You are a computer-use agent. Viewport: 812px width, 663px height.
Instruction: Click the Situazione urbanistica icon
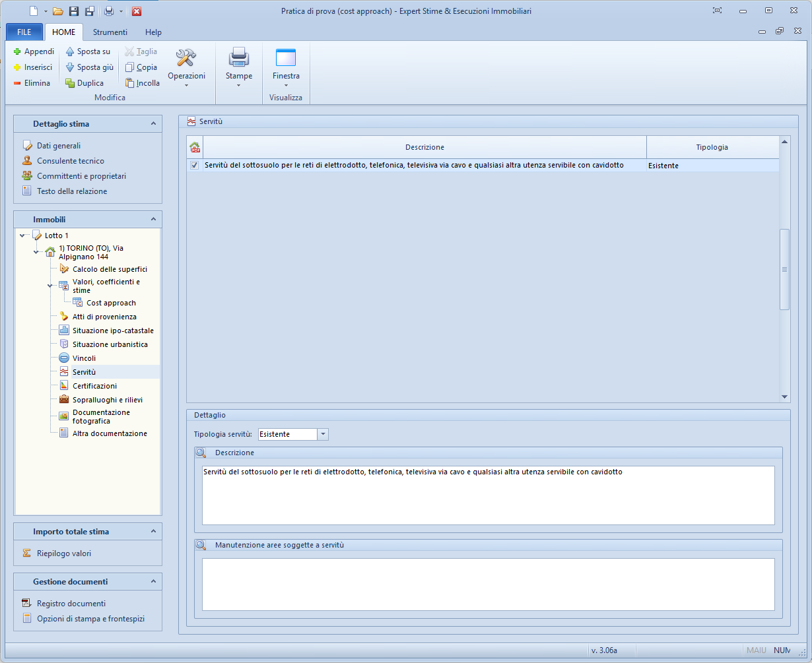[x=64, y=344]
